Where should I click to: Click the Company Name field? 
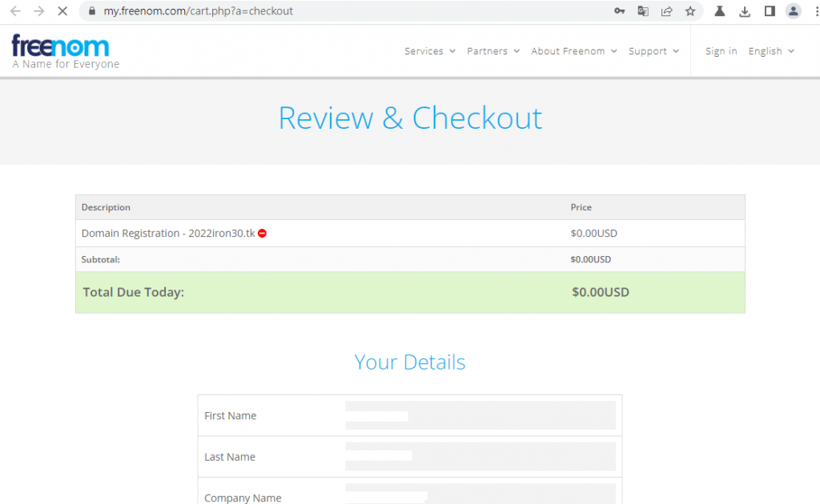click(x=480, y=494)
